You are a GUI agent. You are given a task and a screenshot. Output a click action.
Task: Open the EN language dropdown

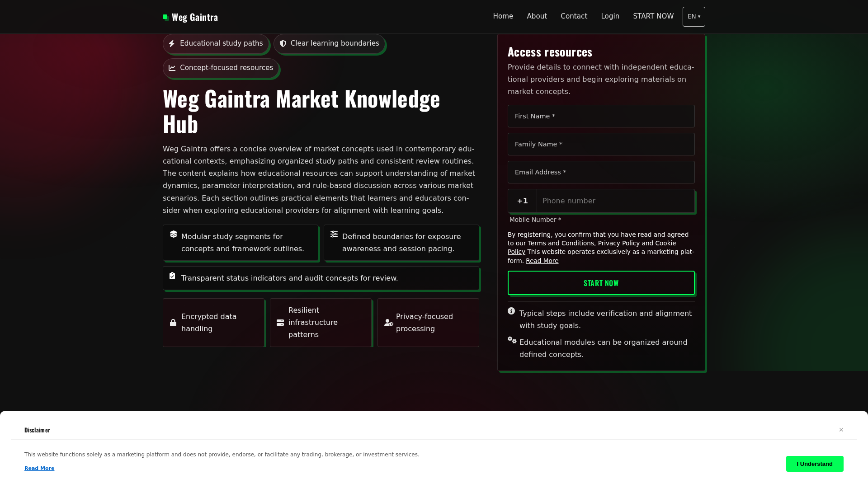tap(694, 17)
